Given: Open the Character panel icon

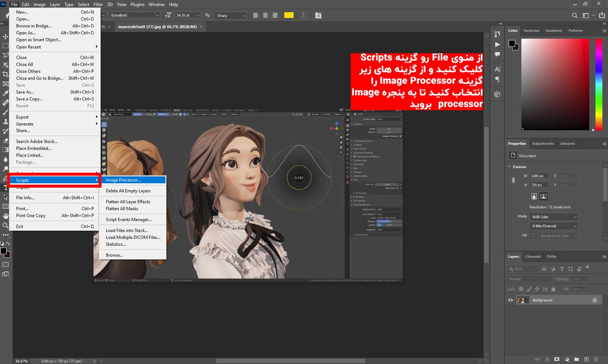Looking at the screenshot, I should pyautogui.click(x=497, y=69).
